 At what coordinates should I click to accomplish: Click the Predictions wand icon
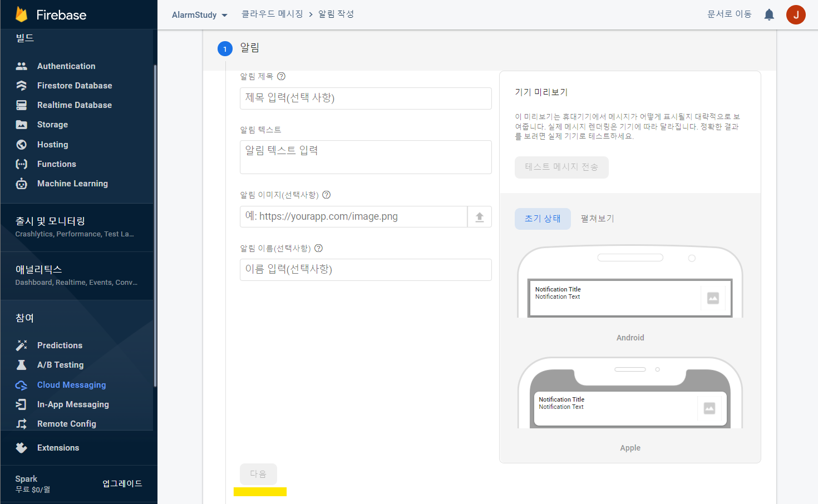22,345
